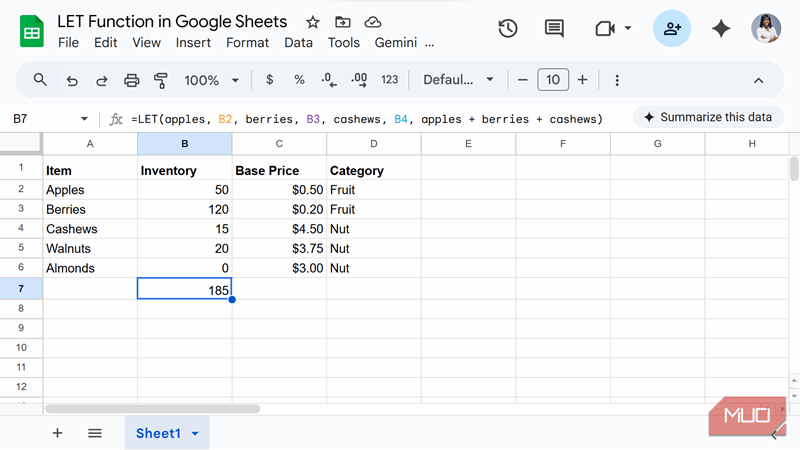
Task: Format as currency with dollar icon
Action: pyautogui.click(x=269, y=80)
